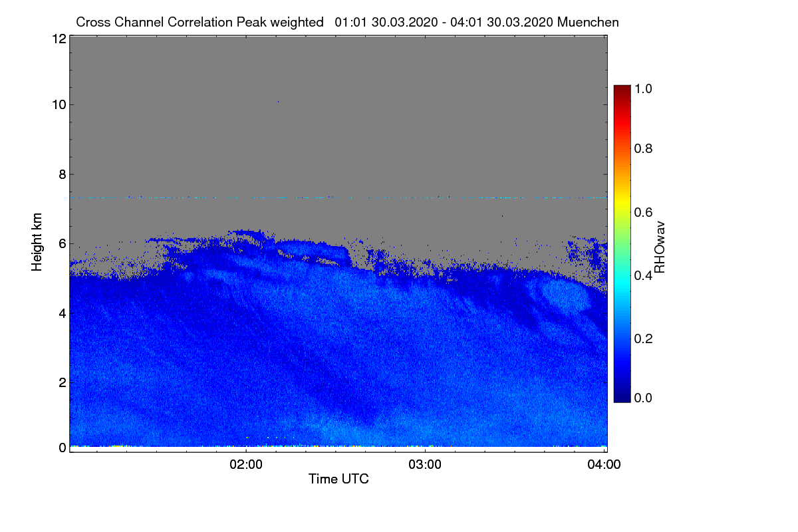Click the '03:00' time axis tick label
The image size is (798, 532).
[425, 465]
